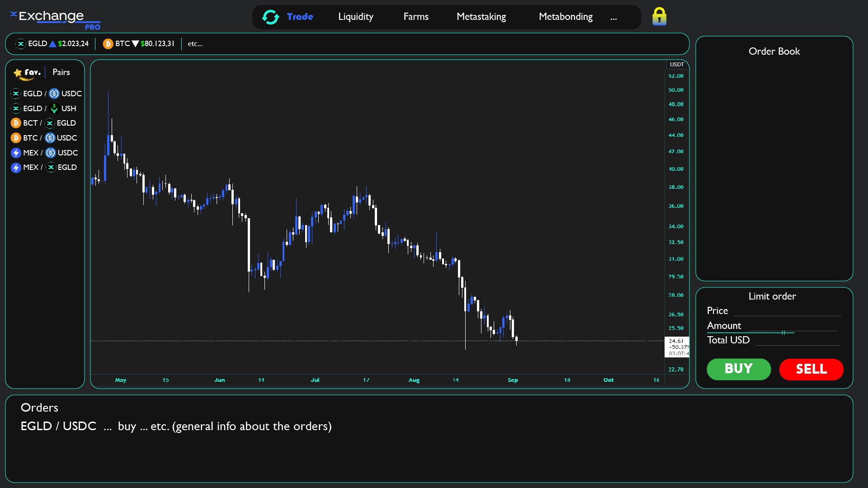Open the Metastaking menu item
868x488 pixels.
pyautogui.click(x=481, y=17)
